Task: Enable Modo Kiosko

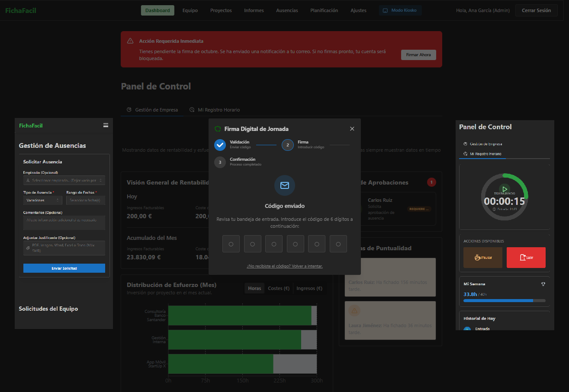Action: (400, 10)
